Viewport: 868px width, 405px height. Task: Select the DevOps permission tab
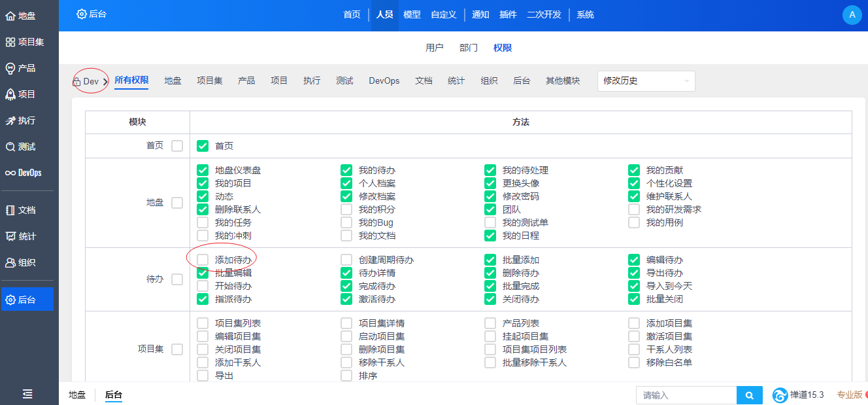pos(384,80)
